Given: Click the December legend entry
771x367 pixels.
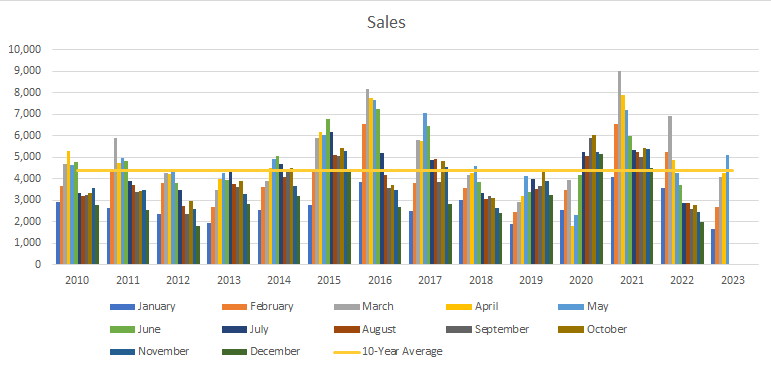Looking at the screenshot, I should point(261,351).
